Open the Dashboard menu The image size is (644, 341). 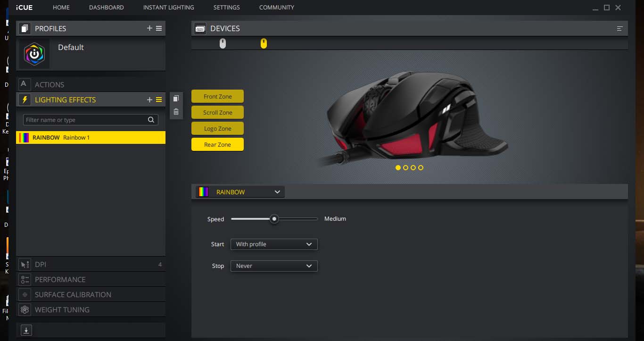click(106, 8)
